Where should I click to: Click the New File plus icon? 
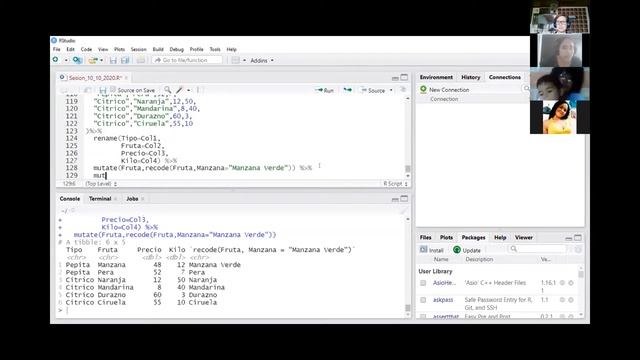56,60
